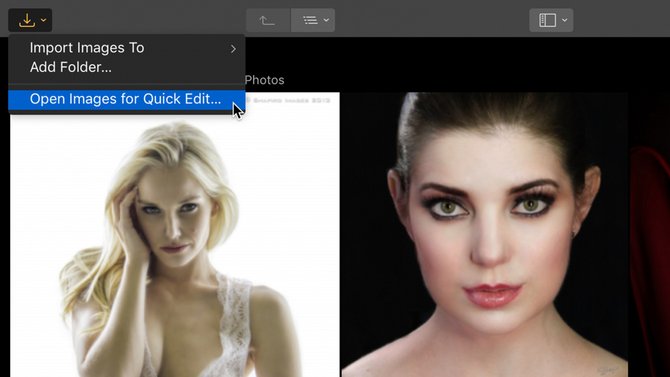
Task: Click the signature on the brunette portrait corner
Action: [x=607, y=369]
